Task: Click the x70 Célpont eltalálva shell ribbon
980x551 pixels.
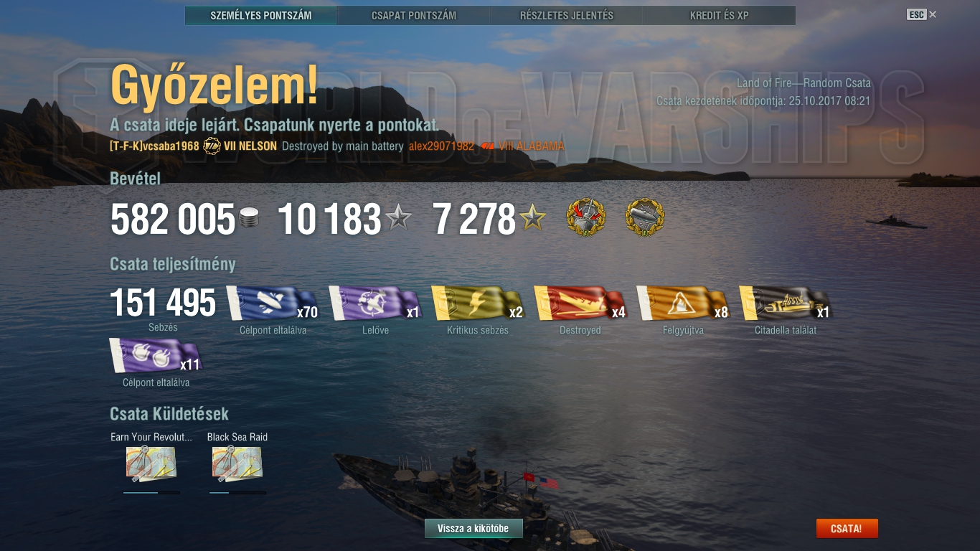Action: [x=273, y=303]
